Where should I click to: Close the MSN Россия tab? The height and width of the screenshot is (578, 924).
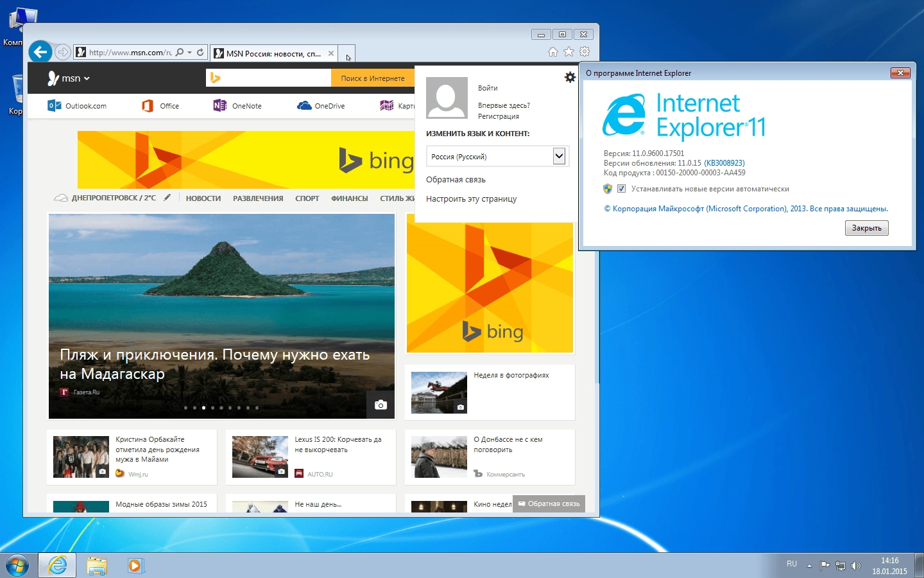331,53
